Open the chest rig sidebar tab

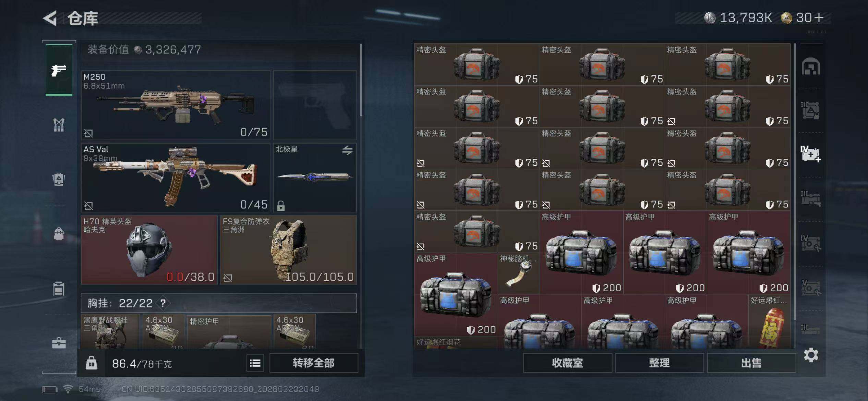59,125
